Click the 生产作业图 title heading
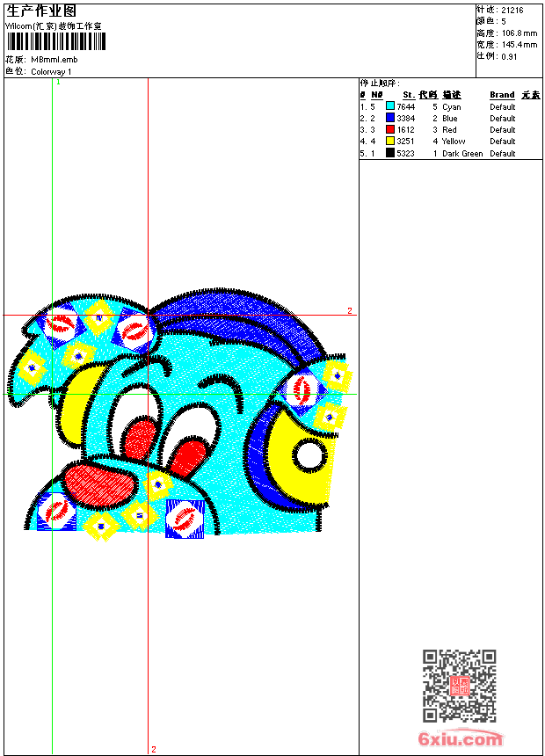 [x=41, y=11]
